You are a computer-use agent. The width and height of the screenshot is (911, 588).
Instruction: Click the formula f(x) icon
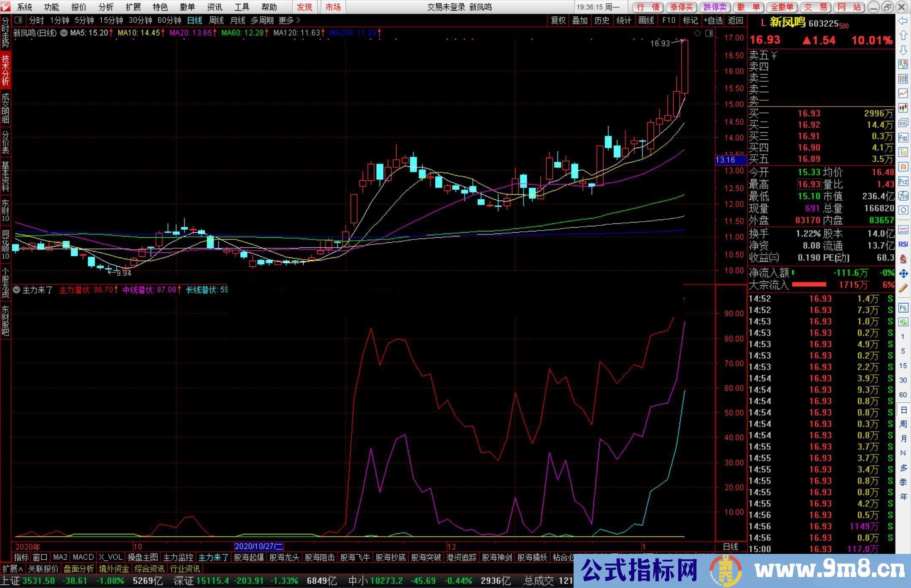(x=903, y=196)
